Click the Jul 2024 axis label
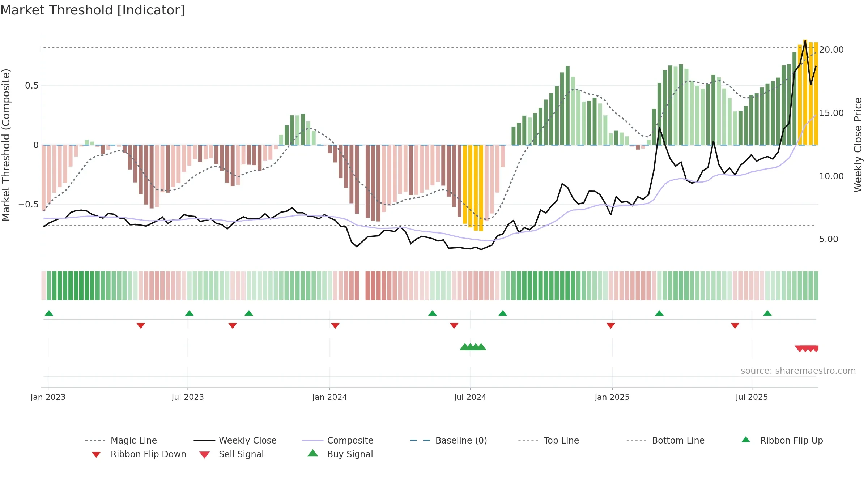Image resolution: width=868 pixels, height=488 pixels. pyautogui.click(x=470, y=397)
